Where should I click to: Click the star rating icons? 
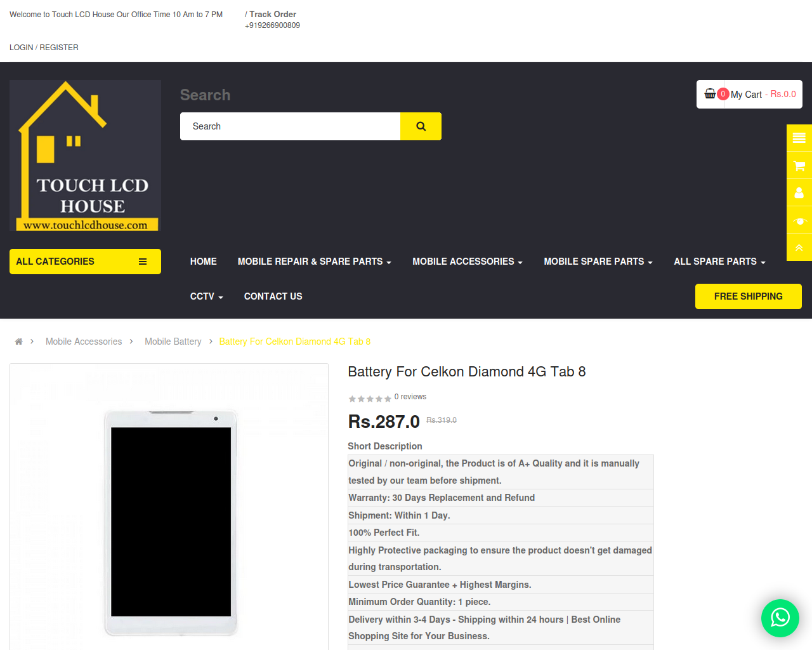coord(370,399)
